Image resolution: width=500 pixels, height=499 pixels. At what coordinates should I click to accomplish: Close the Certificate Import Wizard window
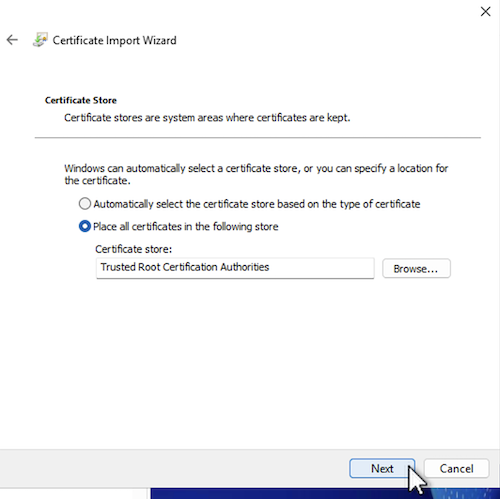(485, 12)
